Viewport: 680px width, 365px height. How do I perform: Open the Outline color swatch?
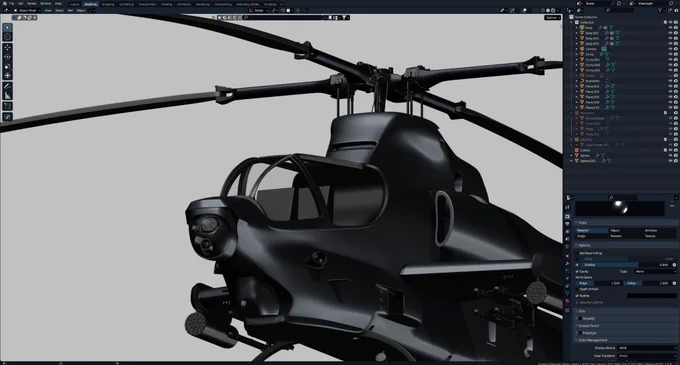click(652, 296)
